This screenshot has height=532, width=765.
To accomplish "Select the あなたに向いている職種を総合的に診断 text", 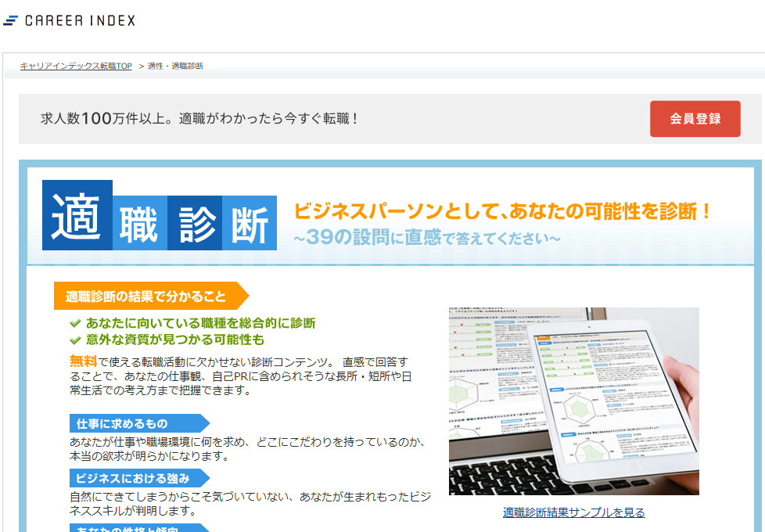I will coord(200,323).
